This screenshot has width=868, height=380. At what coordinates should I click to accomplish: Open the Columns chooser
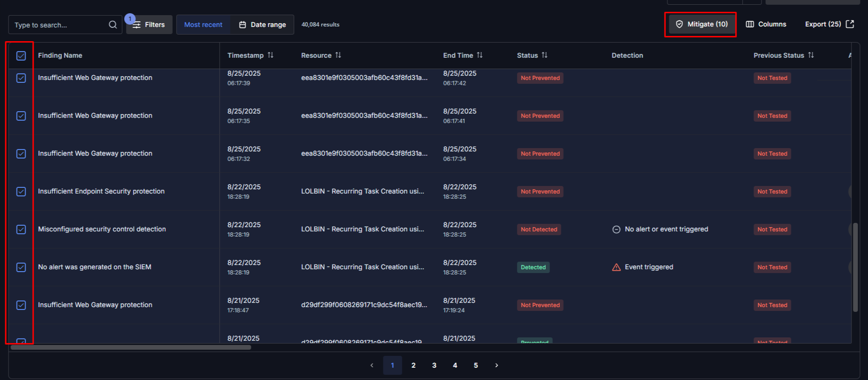[x=766, y=24]
